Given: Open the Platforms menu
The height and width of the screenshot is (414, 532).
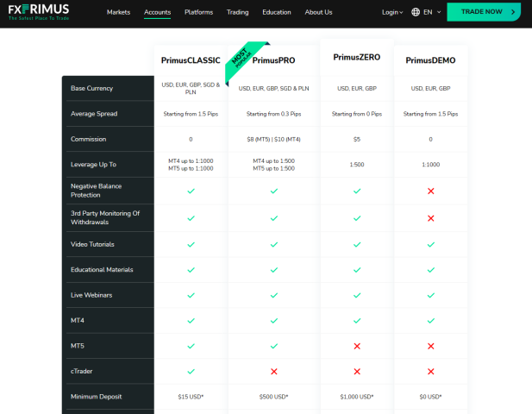Looking at the screenshot, I should tap(199, 12).
